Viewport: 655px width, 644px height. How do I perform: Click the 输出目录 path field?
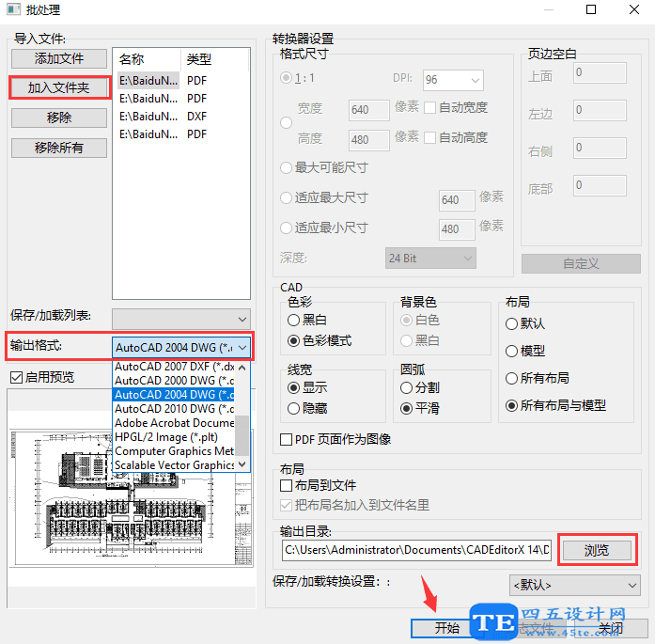pyautogui.click(x=416, y=550)
